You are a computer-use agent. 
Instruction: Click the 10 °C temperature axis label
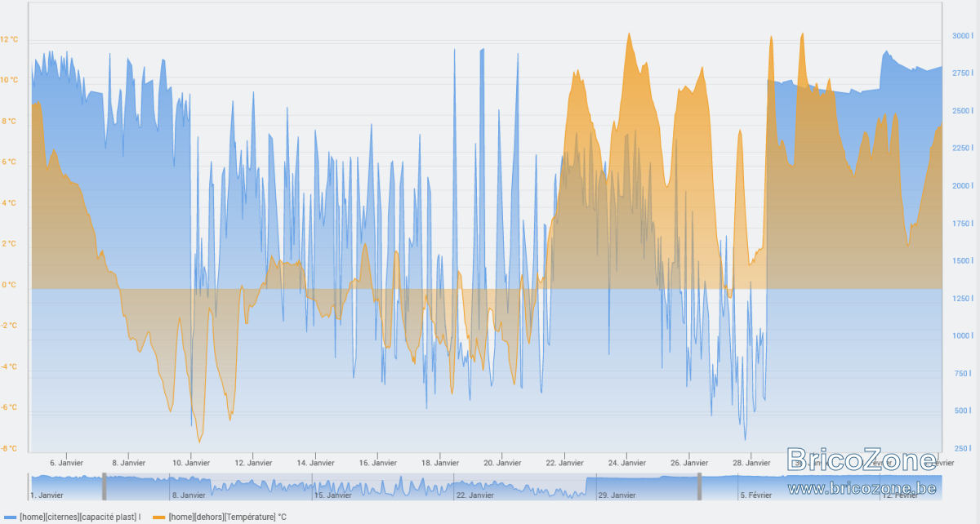pos(9,80)
